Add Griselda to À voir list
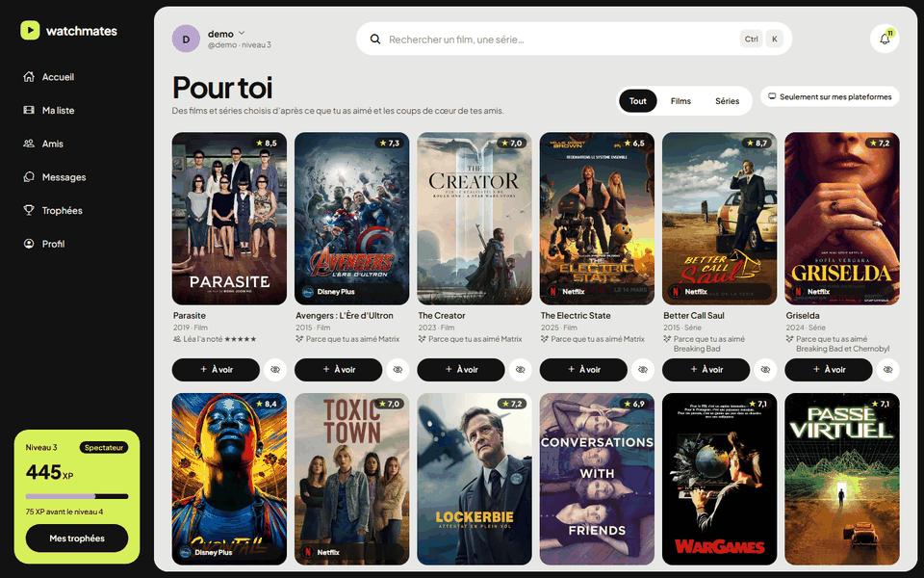Image resolution: width=924 pixels, height=578 pixels. (x=829, y=370)
